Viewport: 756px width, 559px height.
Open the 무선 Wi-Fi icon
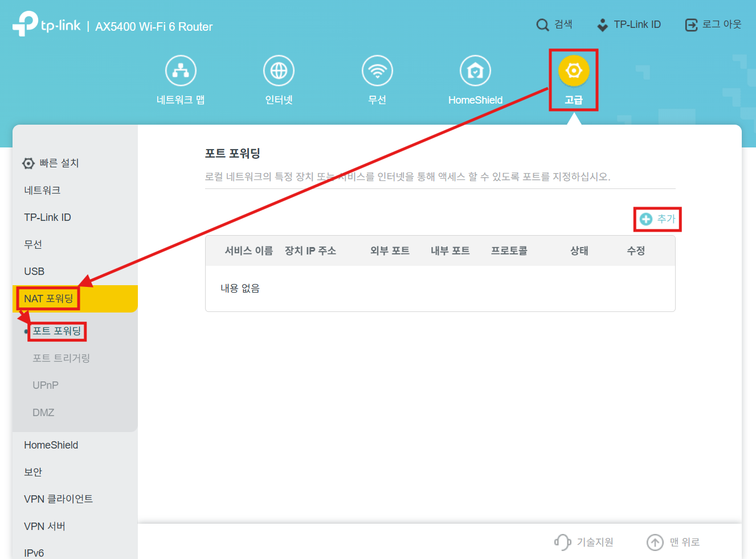pos(377,71)
